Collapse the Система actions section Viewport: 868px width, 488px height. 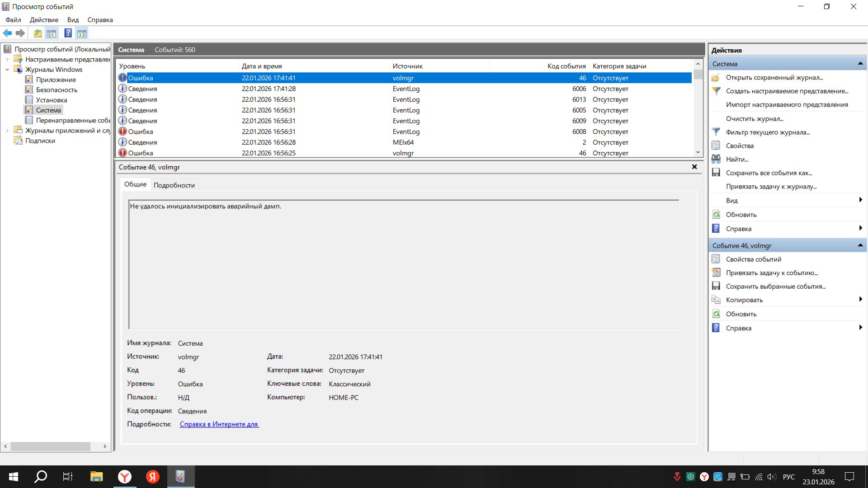[x=860, y=64]
